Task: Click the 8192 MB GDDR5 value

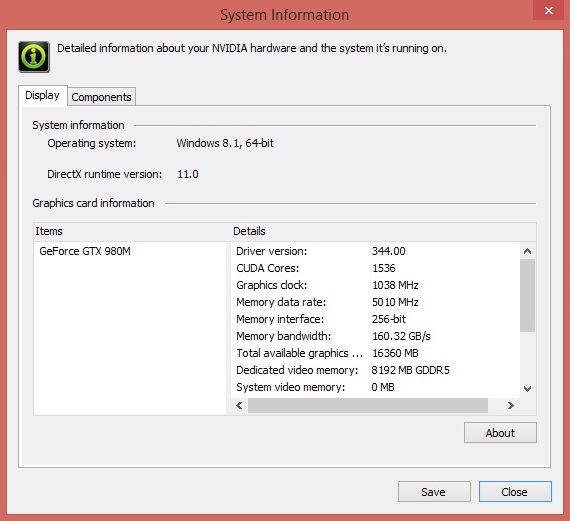Action: coord(410,370)
